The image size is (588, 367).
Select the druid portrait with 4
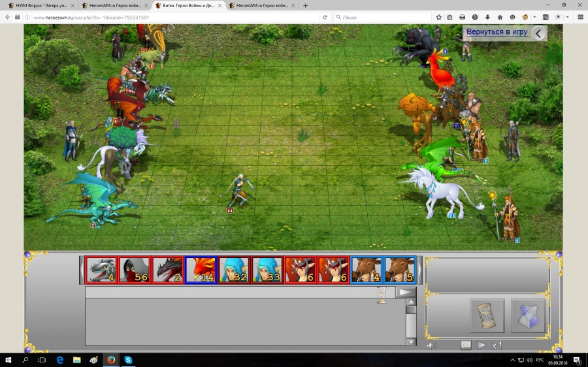click(x=367, y=270)
